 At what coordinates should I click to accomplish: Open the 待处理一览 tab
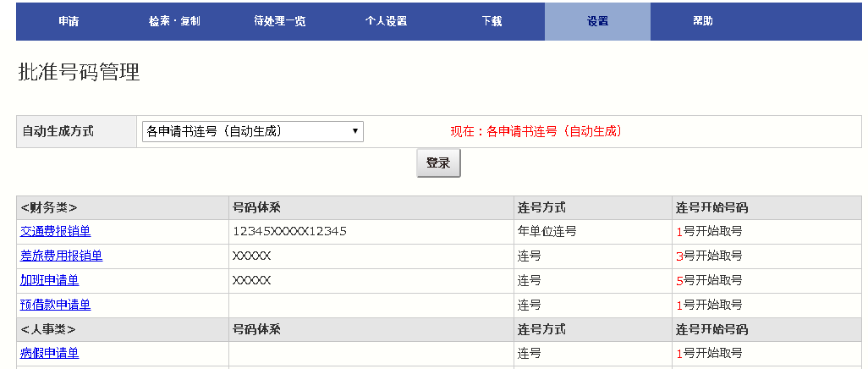point(280,21)
